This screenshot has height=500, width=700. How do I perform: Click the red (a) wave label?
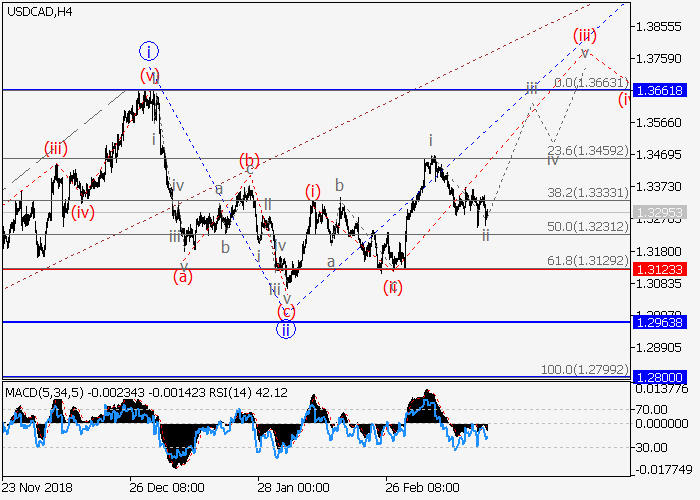point(183,276)
